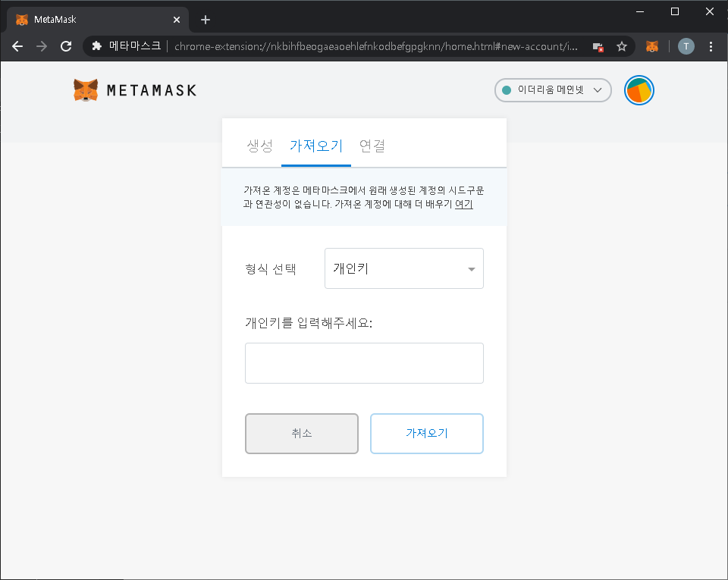This screenshot has width=728, height=580.
Task: Switch to the 연결 tab
Action: pos(372,146)
